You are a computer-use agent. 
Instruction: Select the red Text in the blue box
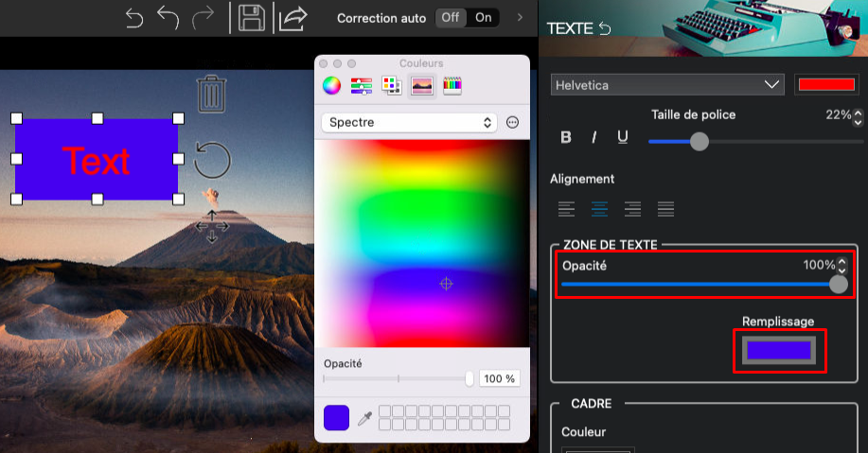pyautogui.click(x=97, y=161)
